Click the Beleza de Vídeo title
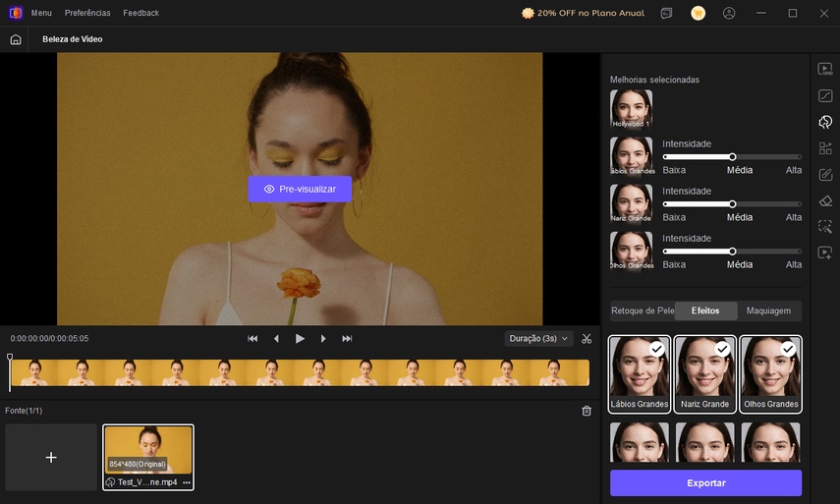The image size is (840, 504). click(73, 39)
